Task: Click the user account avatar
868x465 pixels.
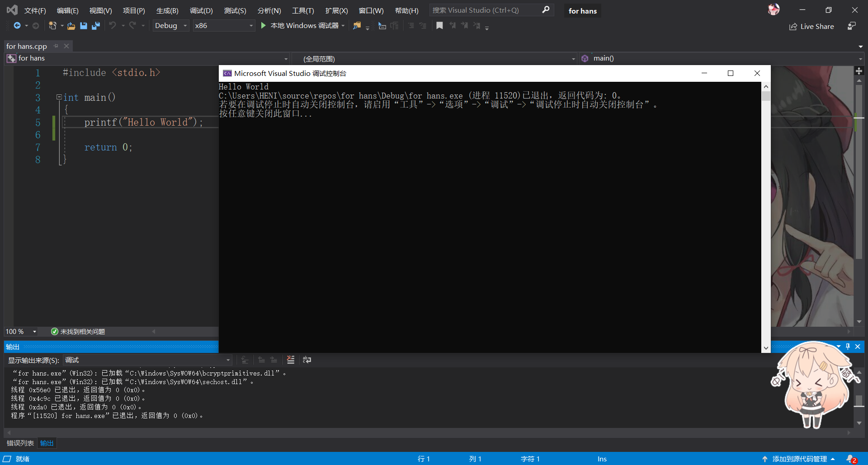Action: [x=774, y=9]
